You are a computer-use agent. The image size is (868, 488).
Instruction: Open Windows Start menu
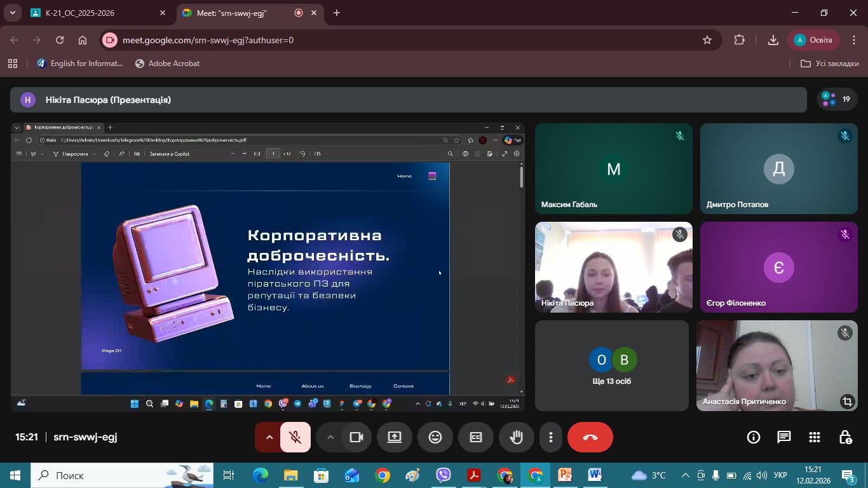15,475
